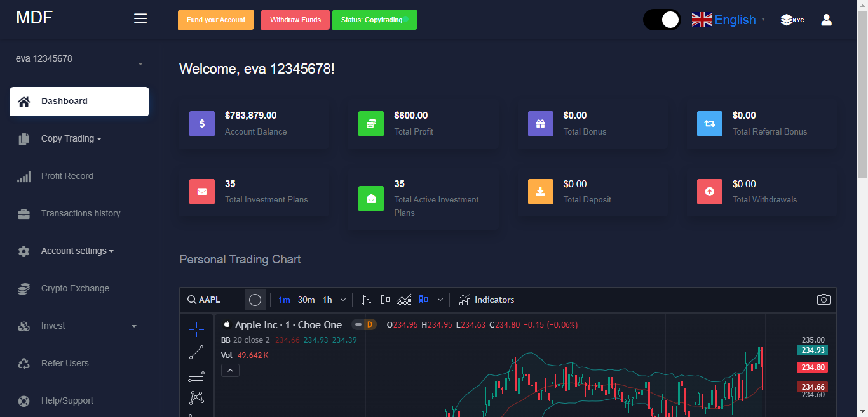
Task: Click the $600.00 total profit value
Action: [x=411, y=116]
